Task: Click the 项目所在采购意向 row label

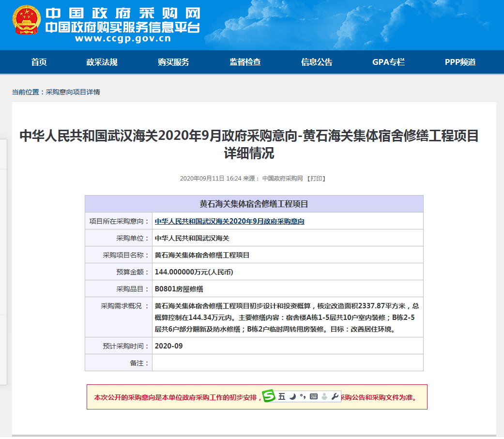Action: tap(119, 221)
